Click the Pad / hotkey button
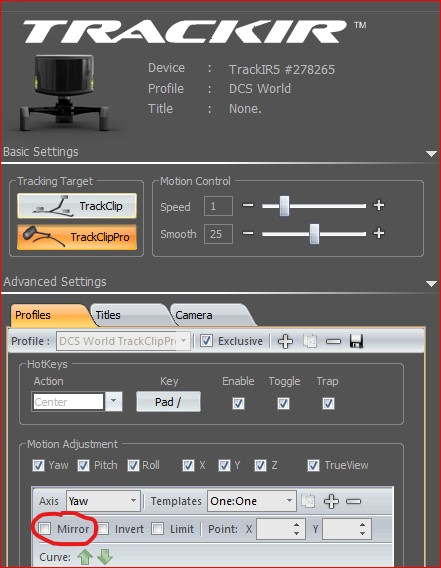The height and width of the screenshot is (568, 441). [x=168, y=402]
